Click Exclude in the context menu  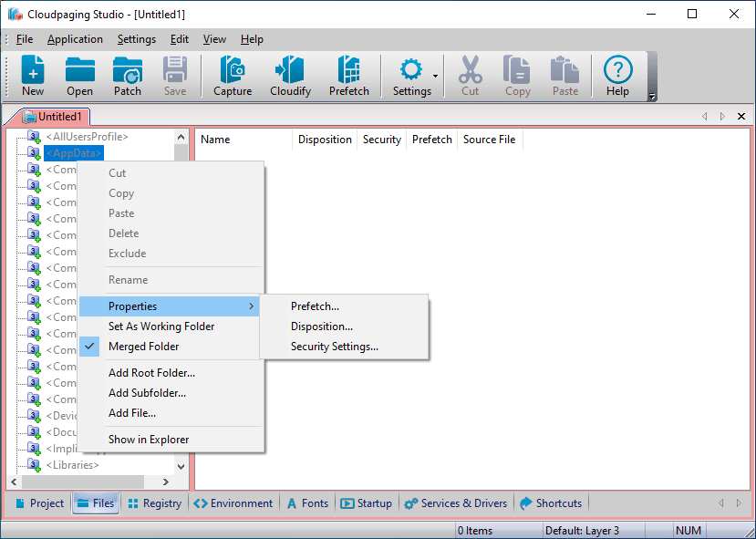click(171, 254)
